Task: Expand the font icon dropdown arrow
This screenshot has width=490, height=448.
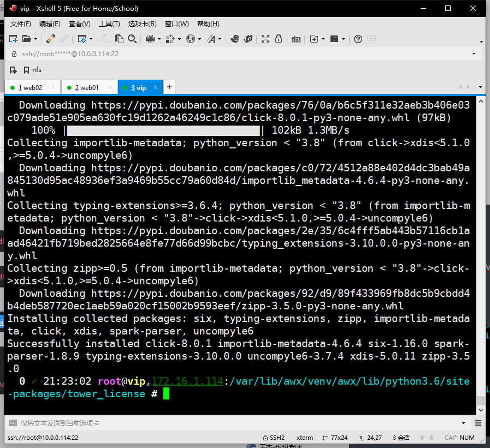Action: [x=220, y=39]
